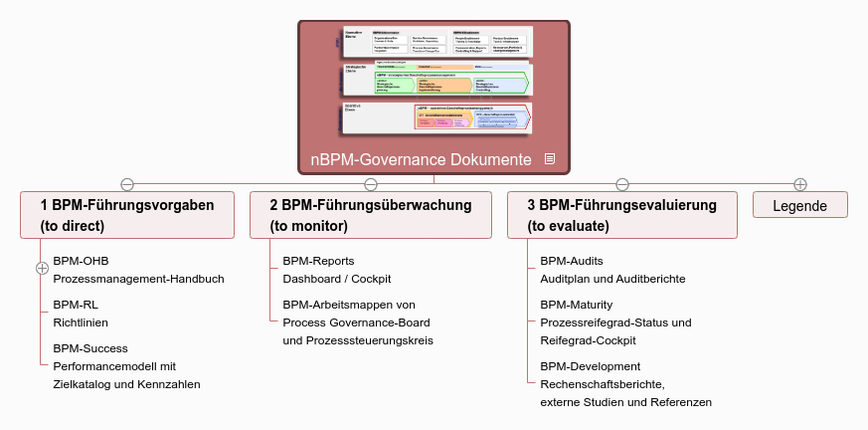Viewport: 868px width, 430px height.
Task: Click the governance diagram thumbnail image
Action: point(434,82)
